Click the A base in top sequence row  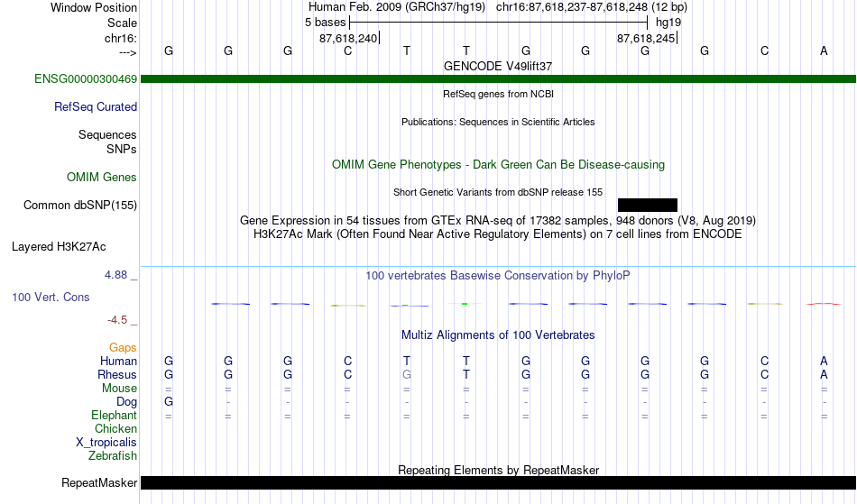(x=824, y=50)
